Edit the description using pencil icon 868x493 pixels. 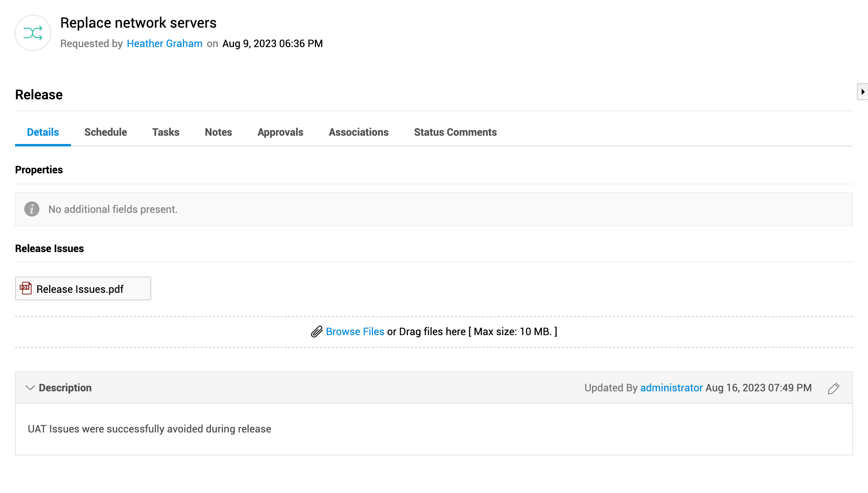pyautogui.click(x=834, y=388)
